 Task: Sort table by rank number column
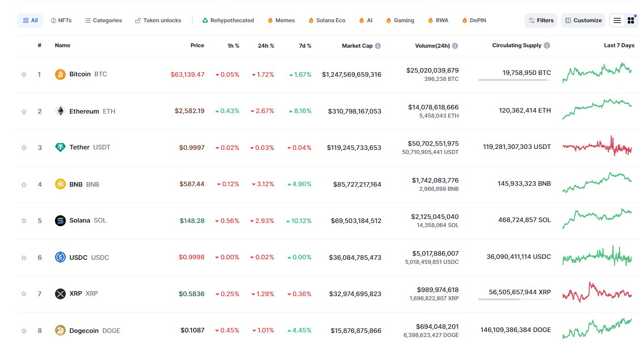coord(40,45)
